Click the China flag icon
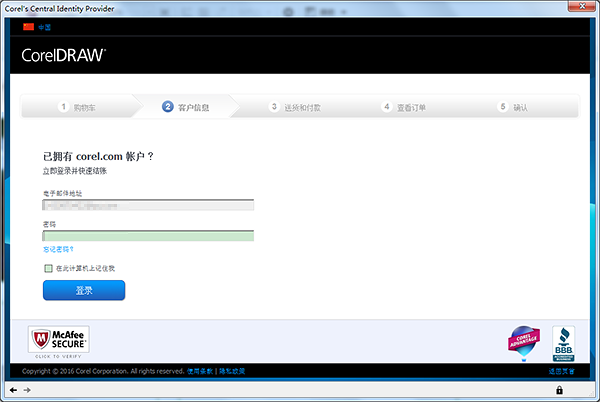Image resolution: width=600 pixels, height=402 pixels. (x=28, y=28)
